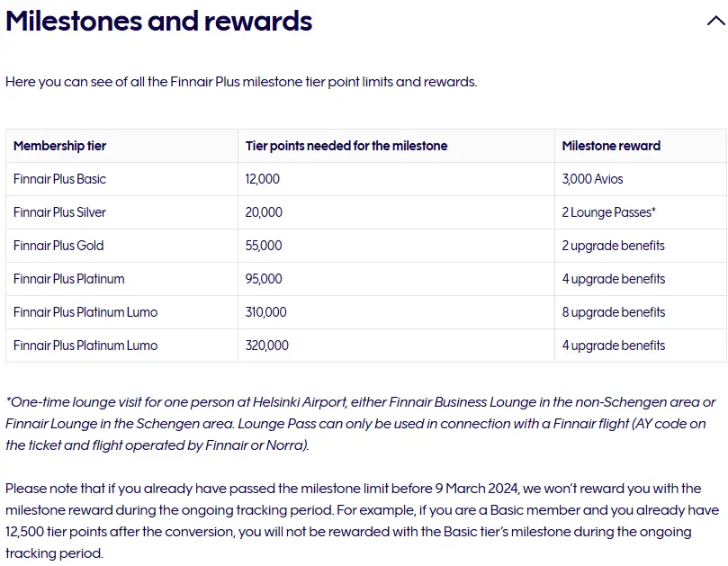
Task: Select the Finnair Plus Gold cell
Action: tap(58, 246)
